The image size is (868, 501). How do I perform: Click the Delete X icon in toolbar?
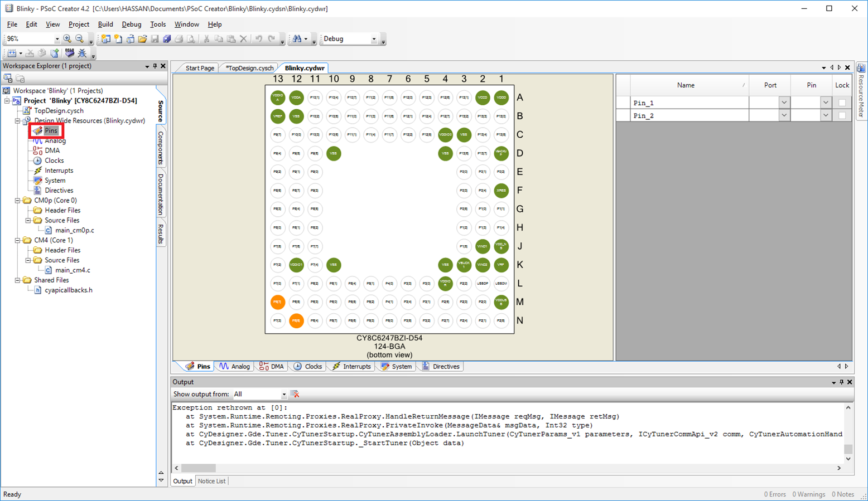(243, 39)
